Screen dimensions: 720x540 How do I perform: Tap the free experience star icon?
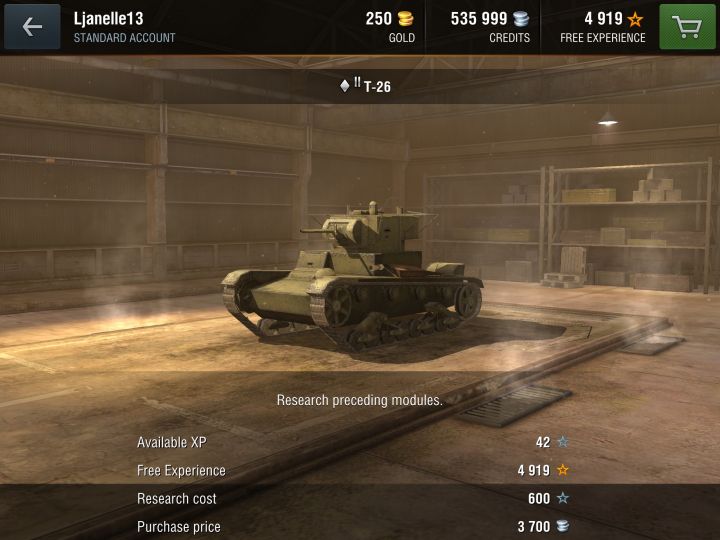tap(636, 19)
